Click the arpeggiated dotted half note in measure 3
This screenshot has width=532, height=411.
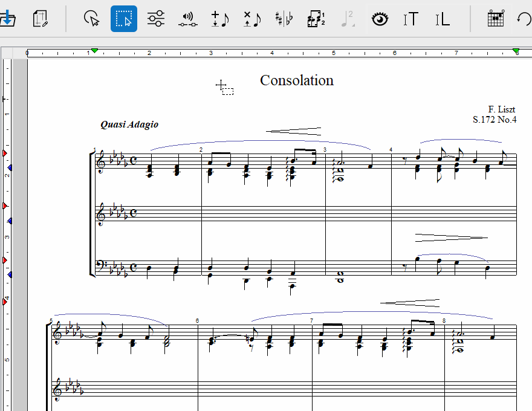(340, 163)
